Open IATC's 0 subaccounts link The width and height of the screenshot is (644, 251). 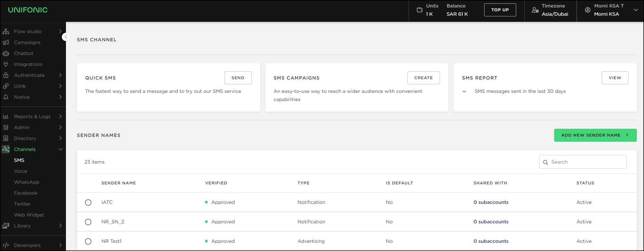coord(491,202)
